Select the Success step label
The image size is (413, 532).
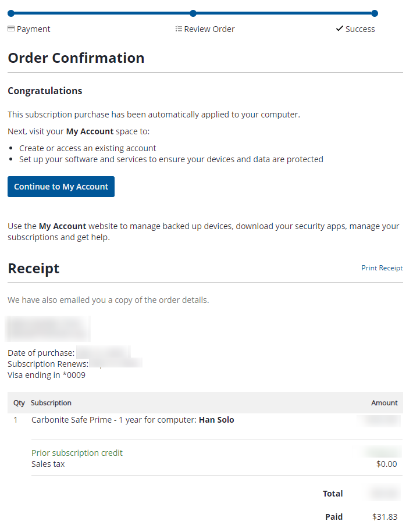point(360,29)
